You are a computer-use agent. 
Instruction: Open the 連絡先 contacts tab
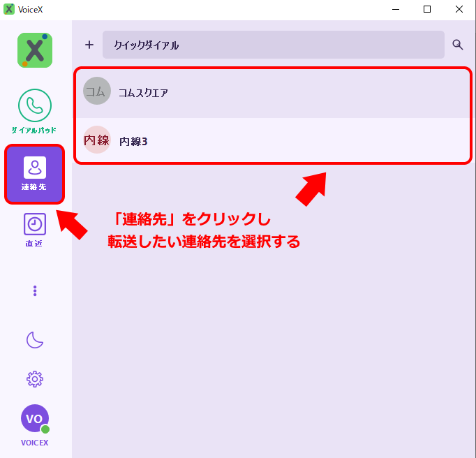34,174
